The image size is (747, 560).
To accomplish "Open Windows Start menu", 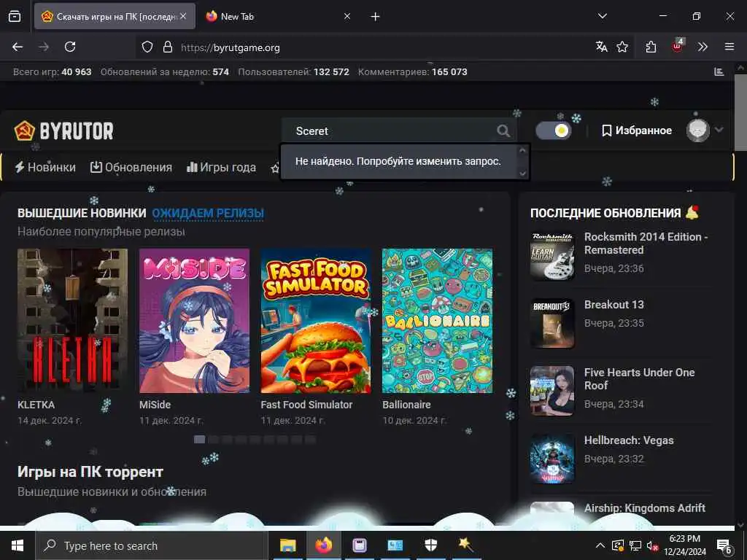I will (18, 545).
